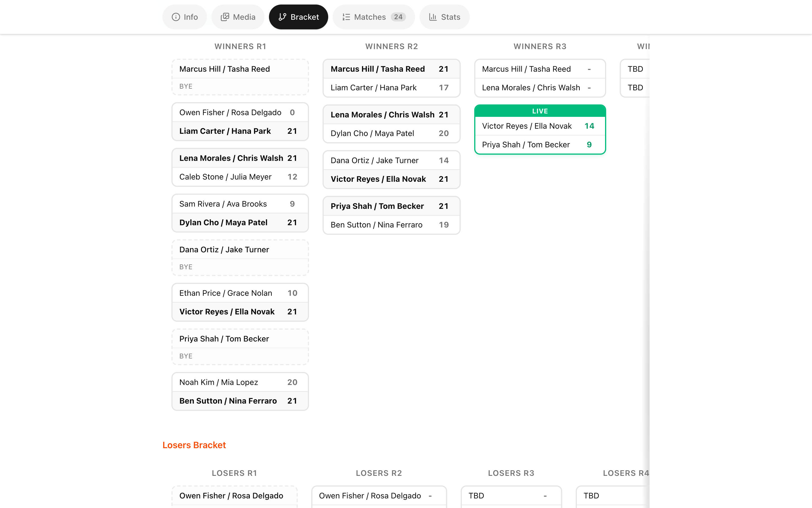Click Owen Fisher / Rosa Delgado in Winners R1
This screenshot has width=812, height=508.
(x=240, y=113)
